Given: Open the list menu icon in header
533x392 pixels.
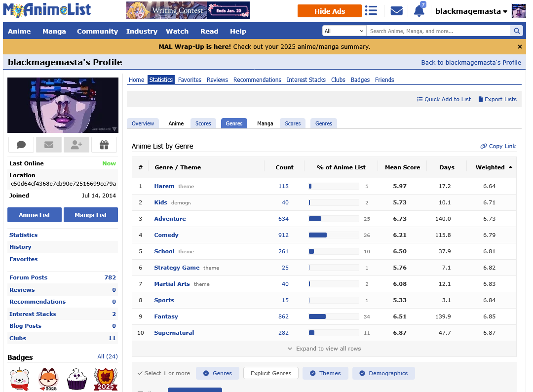Looking at the screenshot, I should (x=371, y=11).
